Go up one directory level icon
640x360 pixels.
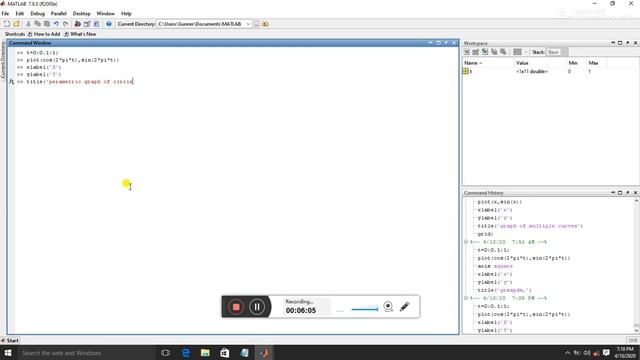[x=265, y=24]
